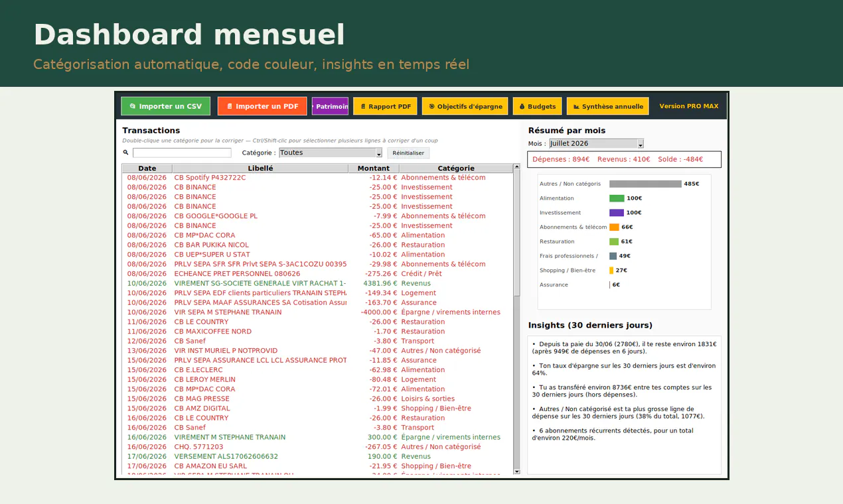843x504 pixels.
Task: Select the PRLV SEPA EDF clients particuliers row
Action: click(317, 293)
